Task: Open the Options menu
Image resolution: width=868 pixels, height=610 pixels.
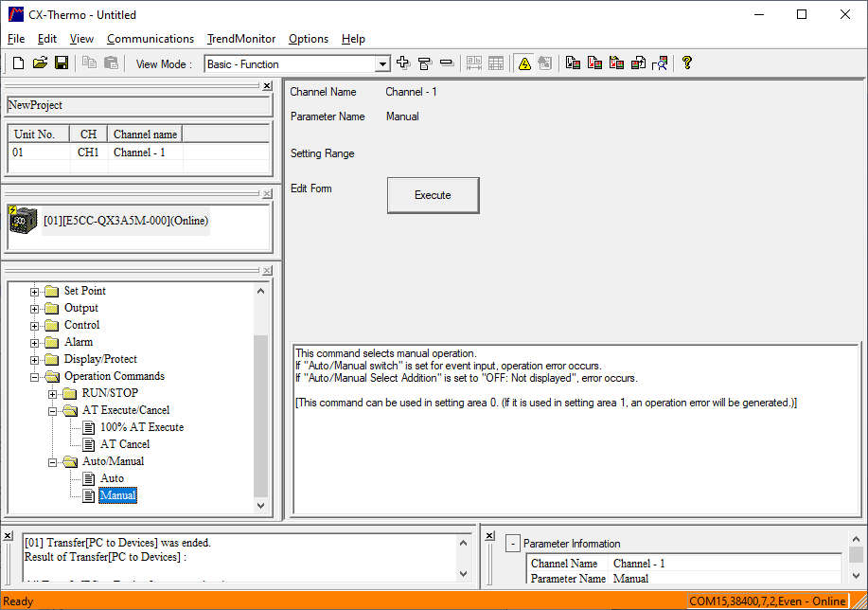Action: pos(309,39)
